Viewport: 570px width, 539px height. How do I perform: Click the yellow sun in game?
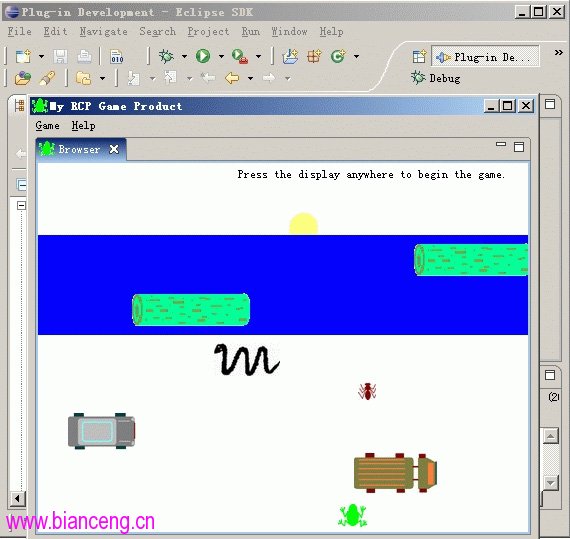click(x=304, y=224)
